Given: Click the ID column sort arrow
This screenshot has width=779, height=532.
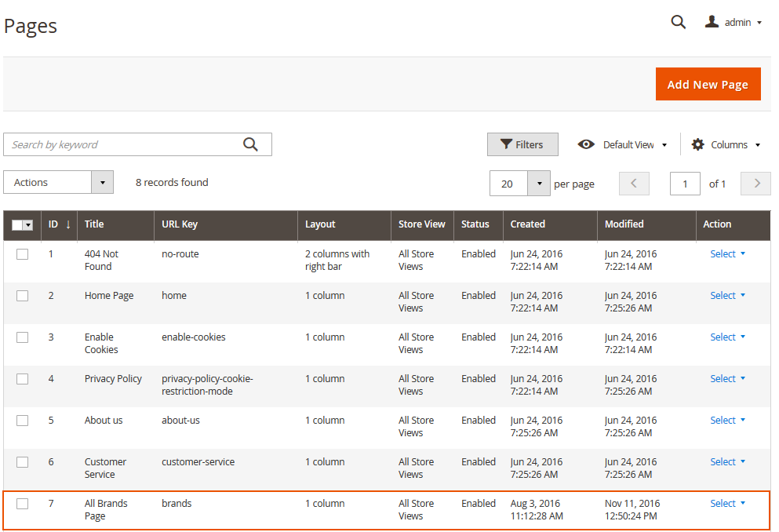Looking at the screenshot, I should pos(68,224).
